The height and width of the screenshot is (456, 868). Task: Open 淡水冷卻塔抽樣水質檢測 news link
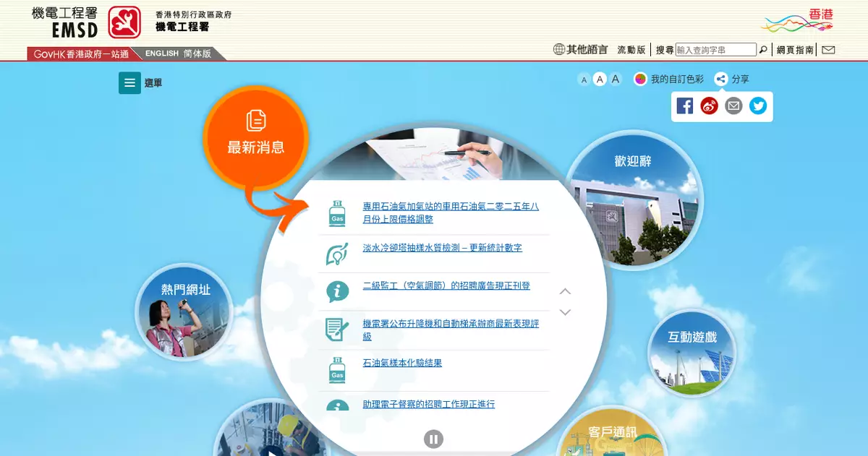[x=442, y=248]
